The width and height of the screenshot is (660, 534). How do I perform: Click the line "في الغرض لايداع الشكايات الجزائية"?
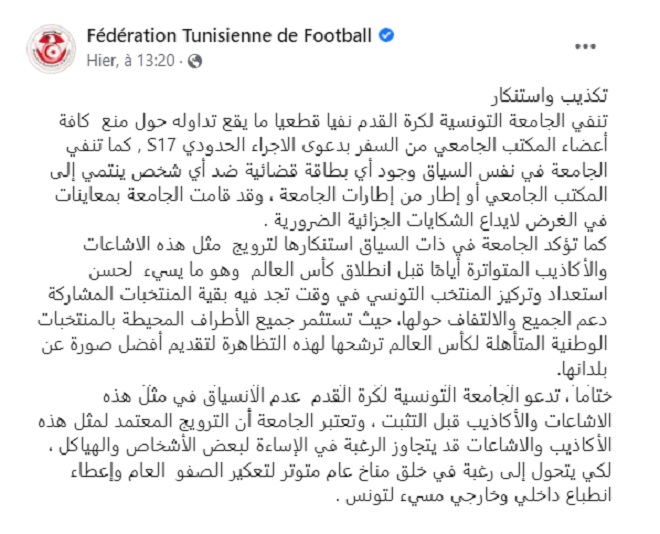tap(435, 221)
